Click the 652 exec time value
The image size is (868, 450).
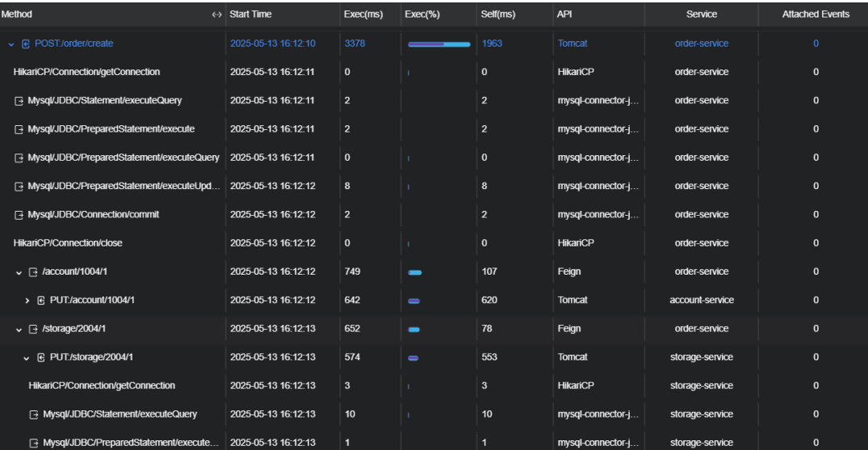352,329
